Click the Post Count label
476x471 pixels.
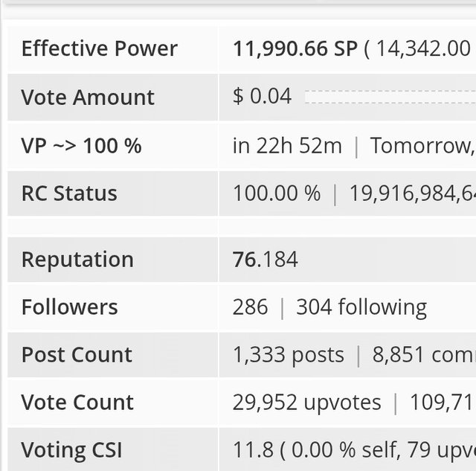click(77, 355)
